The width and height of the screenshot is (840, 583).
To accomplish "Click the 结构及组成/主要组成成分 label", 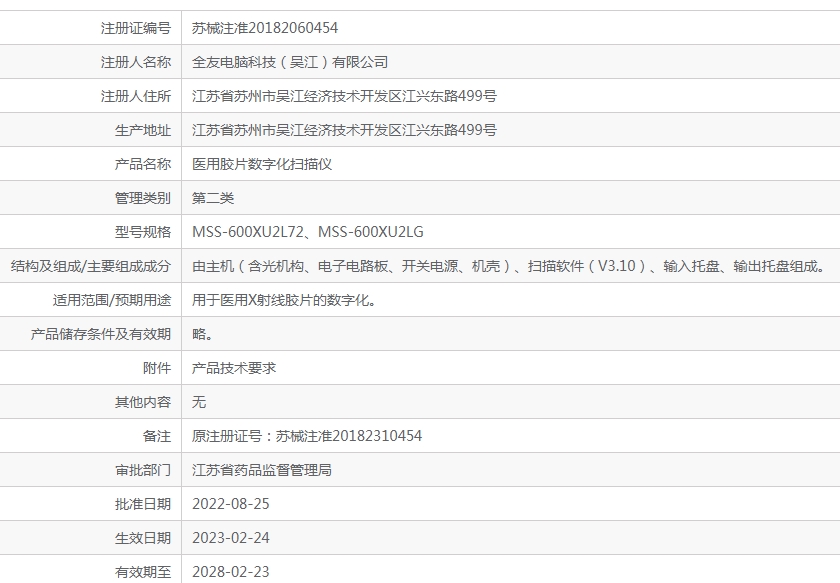I will (91, 266).
